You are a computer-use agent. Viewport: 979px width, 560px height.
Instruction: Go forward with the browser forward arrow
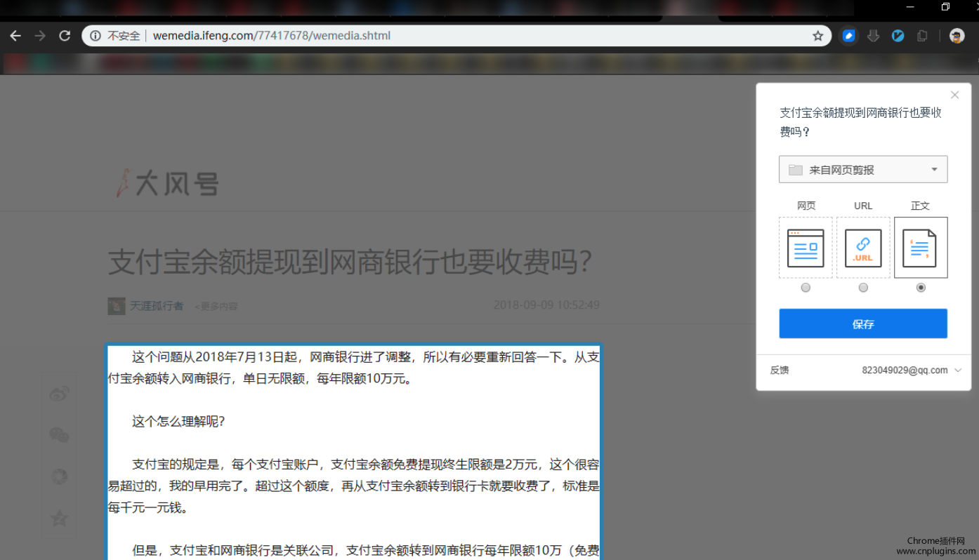click(40, 36)
